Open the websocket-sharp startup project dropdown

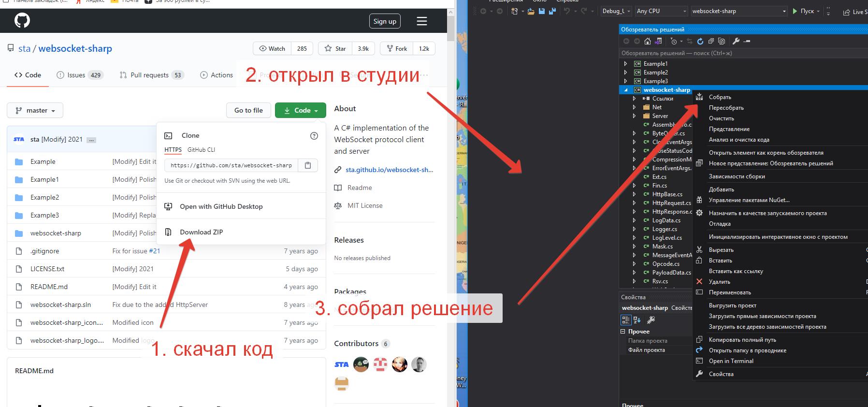739,11
